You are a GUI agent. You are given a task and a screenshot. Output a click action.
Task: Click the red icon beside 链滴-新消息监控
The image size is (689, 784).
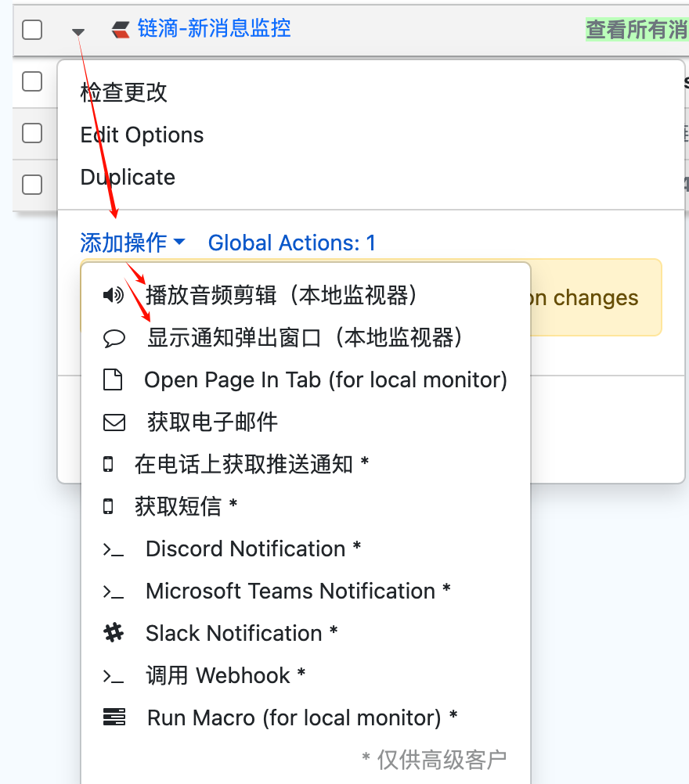pos(121,31)
